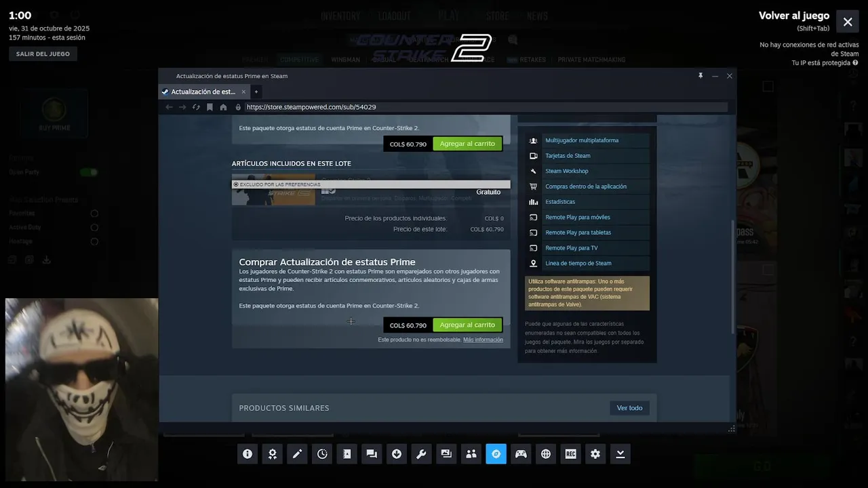Viewport: 868px width, 488px height.
Task: Click the globe icon in overlay toolbar
Action: coord(546,454)
